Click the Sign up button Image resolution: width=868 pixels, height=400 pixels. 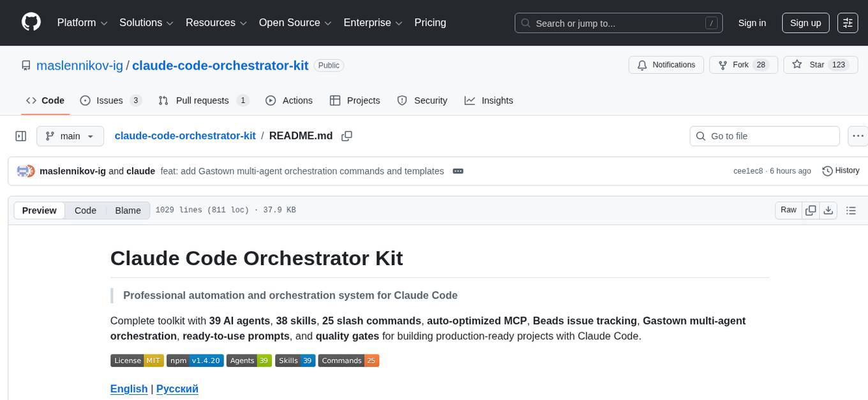(805, 22)
